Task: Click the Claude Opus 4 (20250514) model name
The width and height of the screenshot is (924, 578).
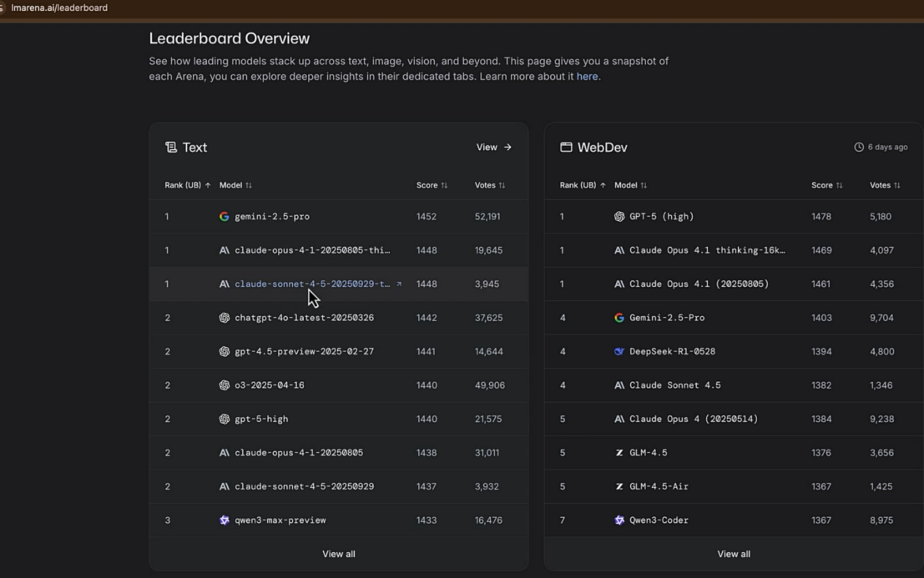Action: tap(694, 419)
